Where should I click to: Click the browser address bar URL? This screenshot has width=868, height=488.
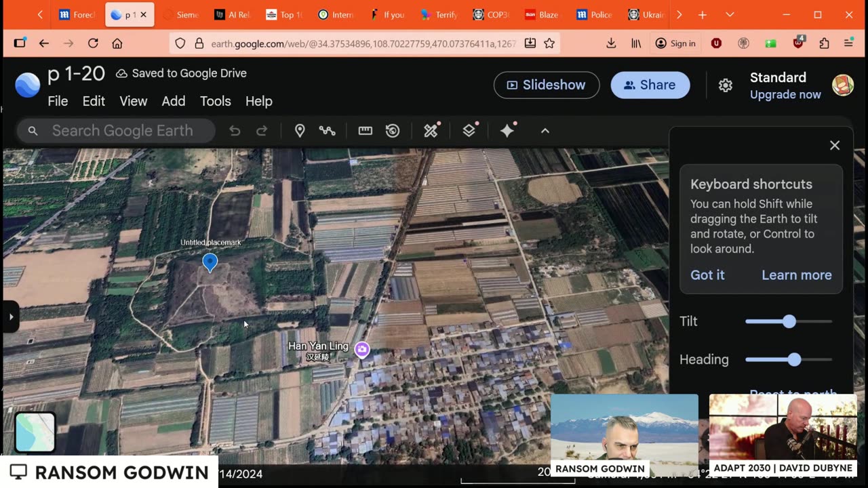pos(363,43)
